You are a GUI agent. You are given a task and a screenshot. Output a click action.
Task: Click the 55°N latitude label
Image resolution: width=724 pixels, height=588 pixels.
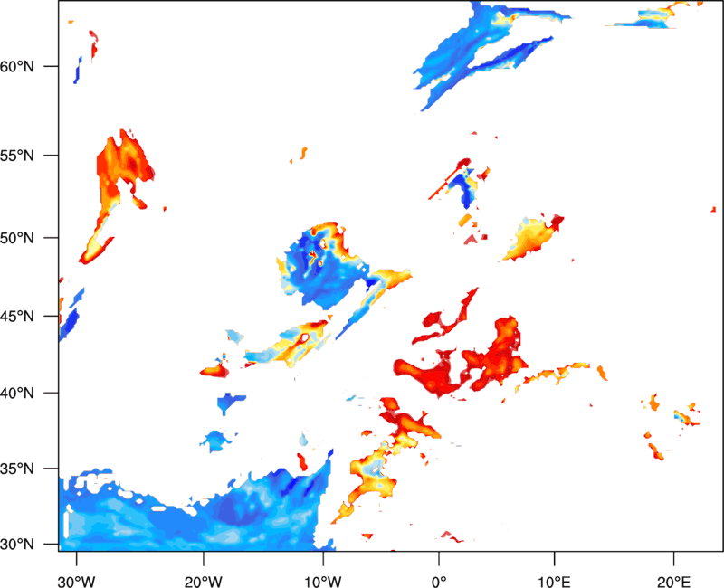pos(17,156)
